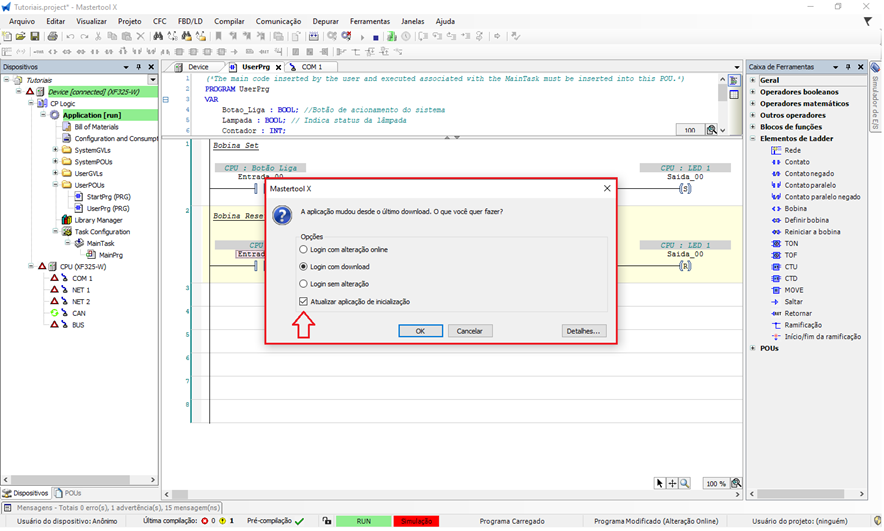Screen dimensions: 884x531
Task: Click the Ramificação ladder element
Action: [x=802, y=325]
